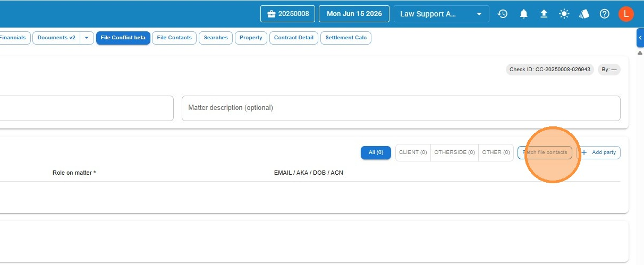Open the Settlement Calc tab
The width and height of the screenshot is (644, 265).
coord(346,38)
